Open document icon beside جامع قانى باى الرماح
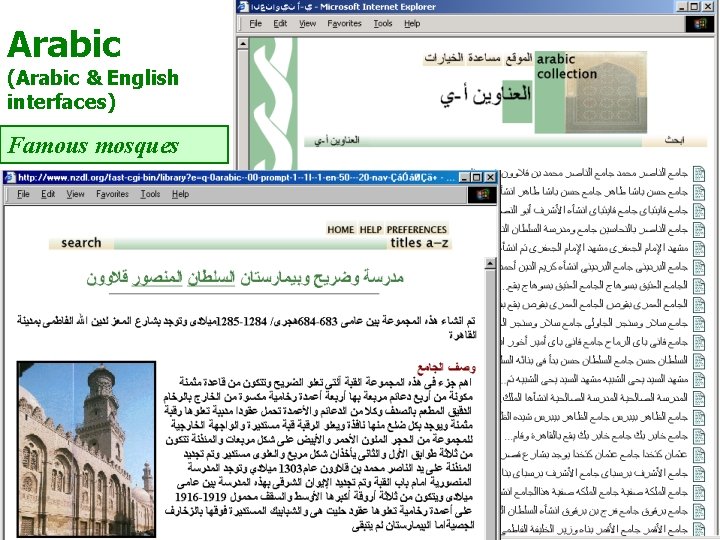The width and height of the screenshot is (720, 540). pos(699,343)
